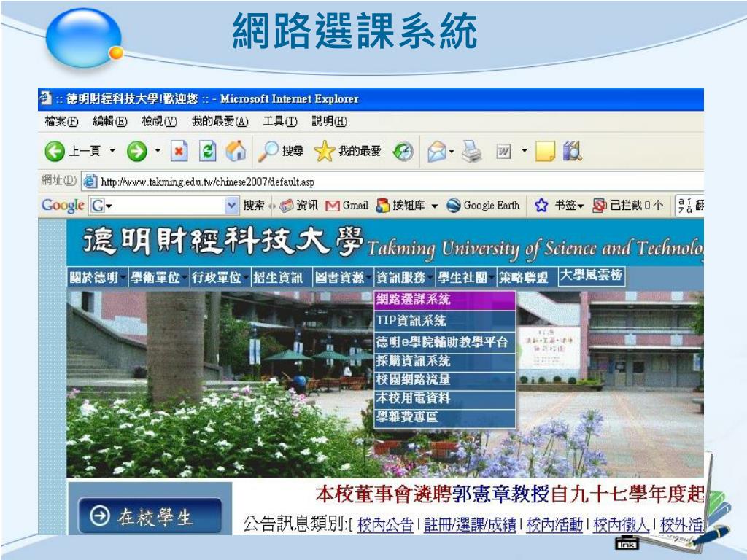Expand the Mail button dropdown arrow

click(x=451, y=152)
